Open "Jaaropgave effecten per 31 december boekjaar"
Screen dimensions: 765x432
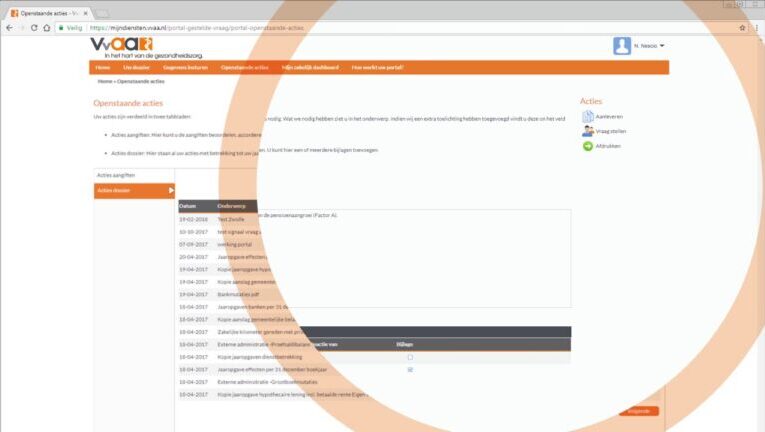272,370
